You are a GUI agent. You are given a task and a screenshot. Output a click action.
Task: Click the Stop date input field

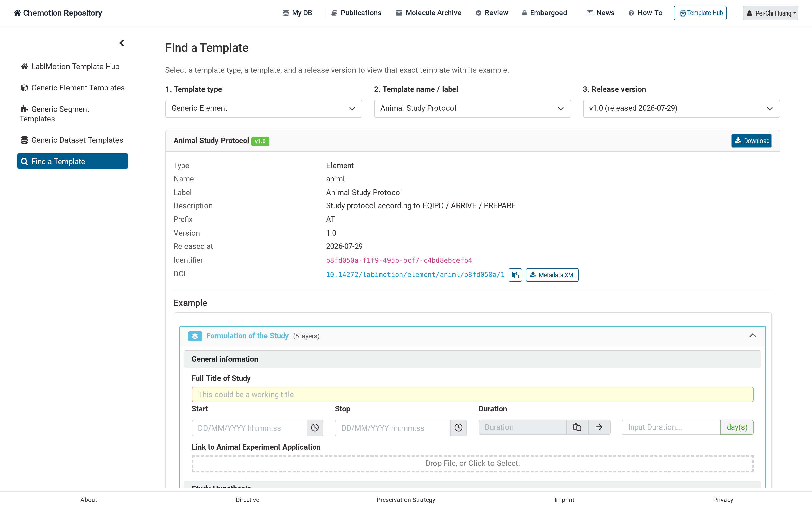pos(393,428)
